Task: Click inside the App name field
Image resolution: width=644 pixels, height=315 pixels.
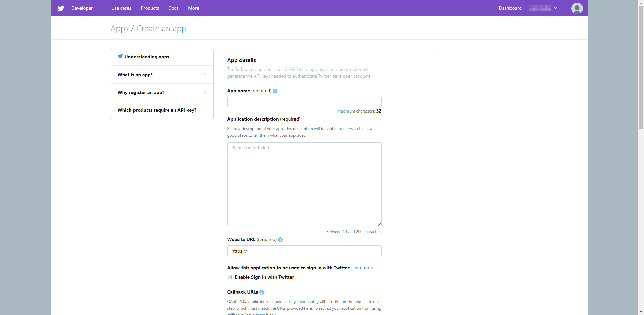Action: (x=304, y=102)
